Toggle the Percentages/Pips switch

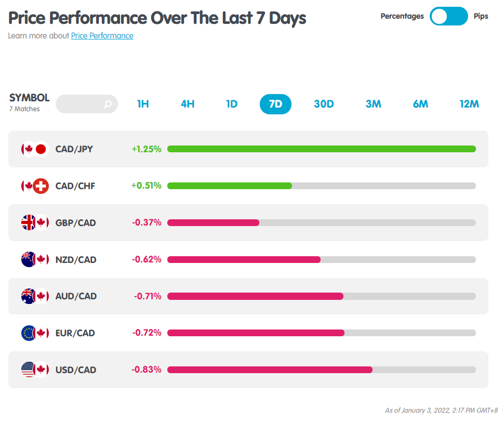448,16
